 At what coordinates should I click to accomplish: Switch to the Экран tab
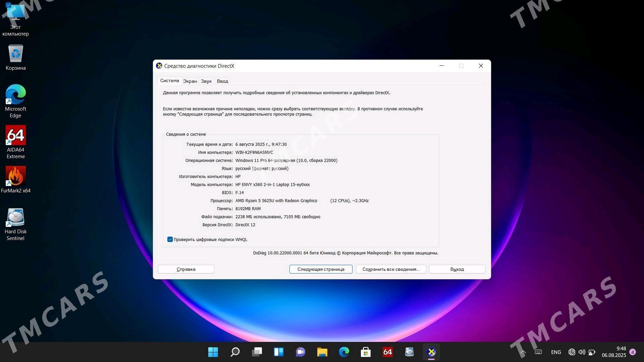(190, 81)
